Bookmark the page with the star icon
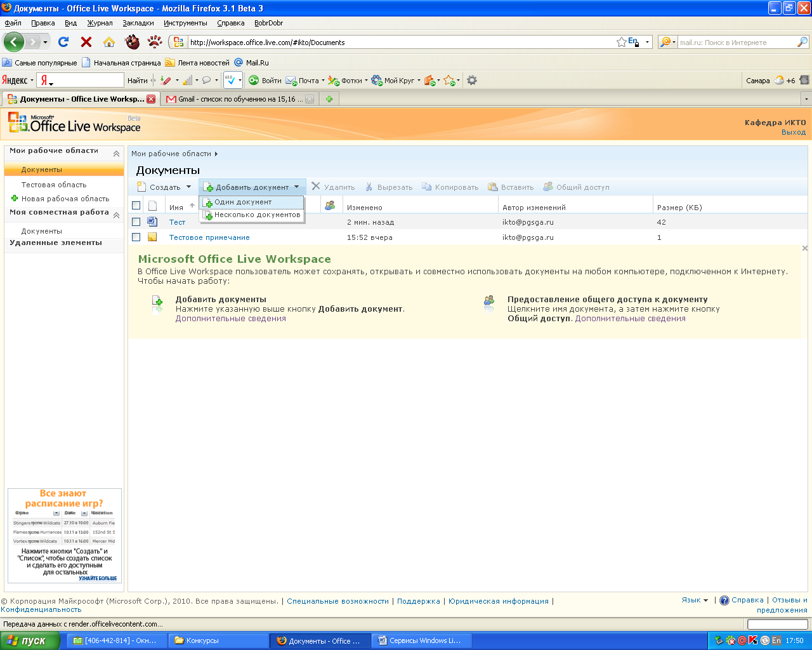Viewport: 812px width, 650px height. 622,42
